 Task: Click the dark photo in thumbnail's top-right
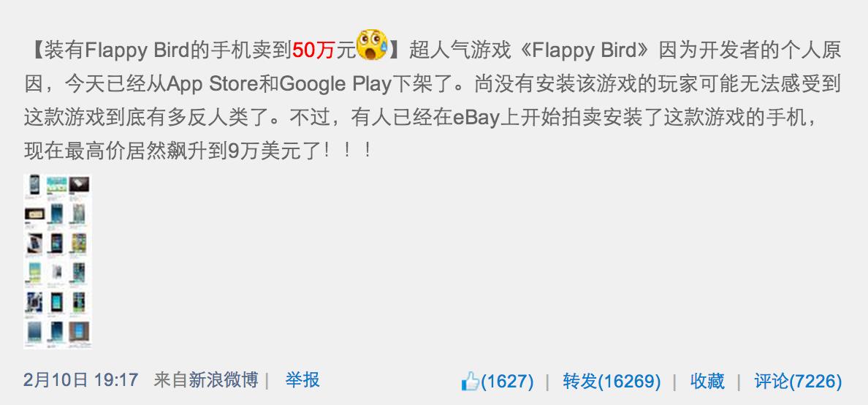pyautogui.click(x=79, y=184)
